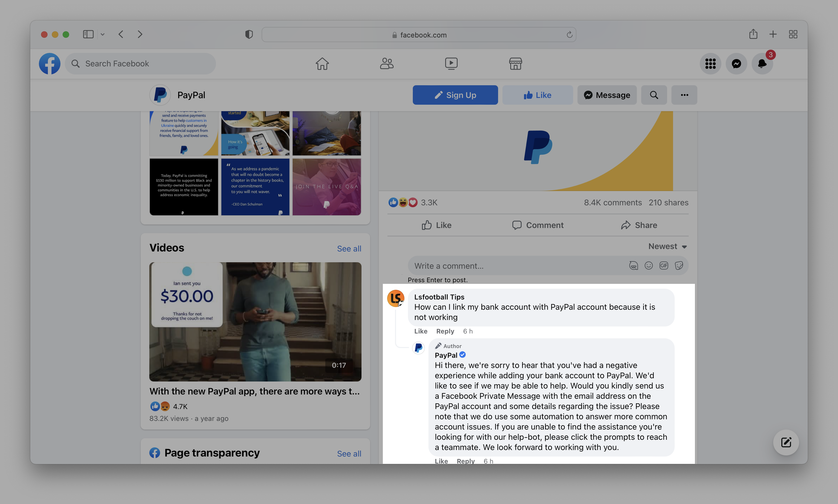Image resolution: width=838 pixels, height=504 pixels.
Task: Open the Ukraine payments photo thumbnail
Action: [184, 133]
